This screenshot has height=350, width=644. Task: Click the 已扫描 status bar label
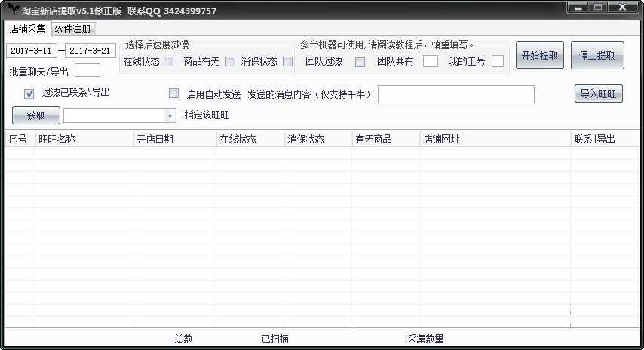pyautogui.click(x=275, y=339)
